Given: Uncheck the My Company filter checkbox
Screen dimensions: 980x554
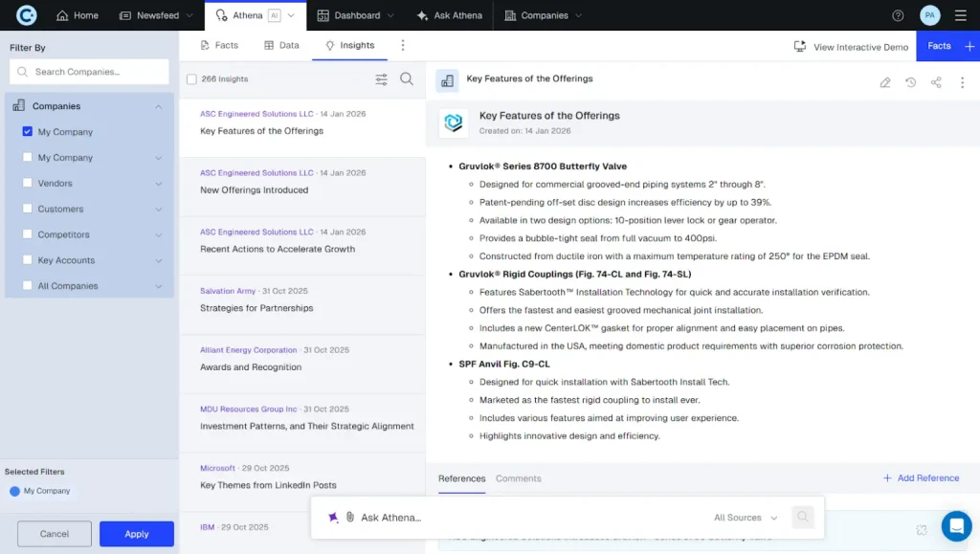Looking at the screenshot, I should point(26,133).
